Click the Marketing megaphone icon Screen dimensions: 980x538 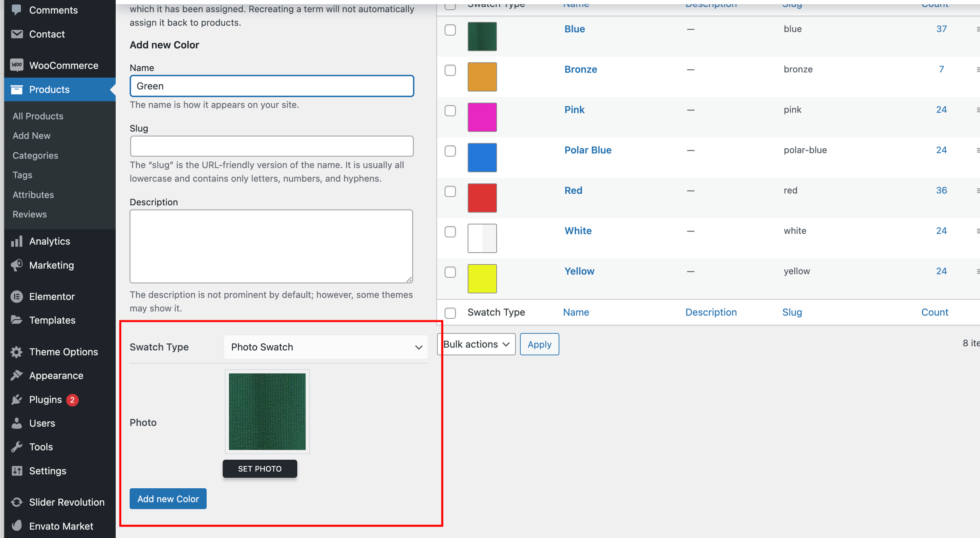click(x=17, y=265)
